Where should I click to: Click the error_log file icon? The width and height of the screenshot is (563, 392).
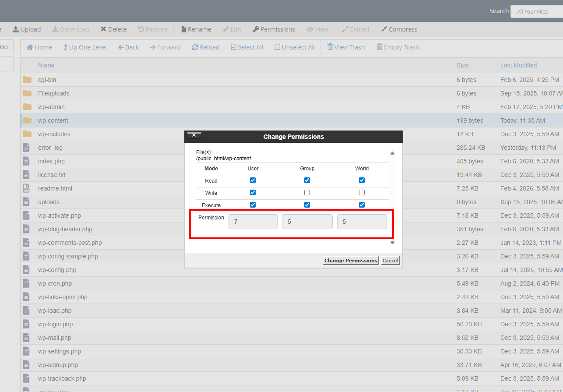point(26,148)
